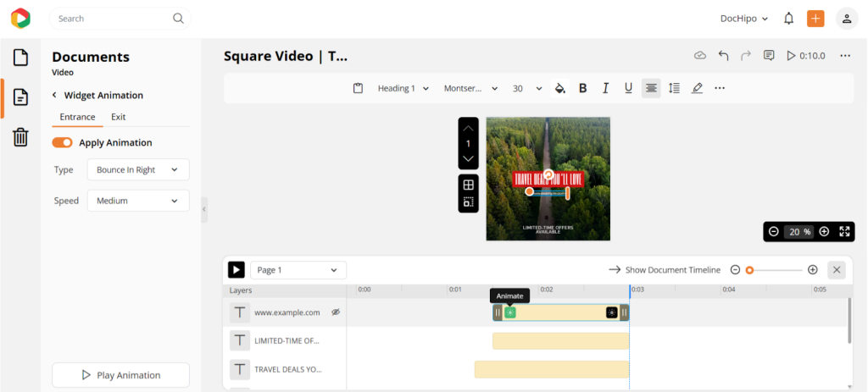Screen dimensions: 868x392
Task: Open the text fill color tool
Action: 559,88
